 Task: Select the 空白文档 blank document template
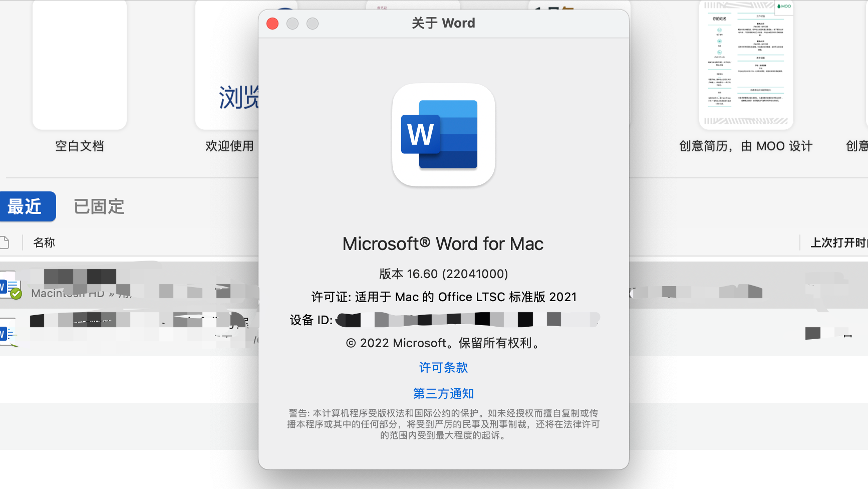80,65
